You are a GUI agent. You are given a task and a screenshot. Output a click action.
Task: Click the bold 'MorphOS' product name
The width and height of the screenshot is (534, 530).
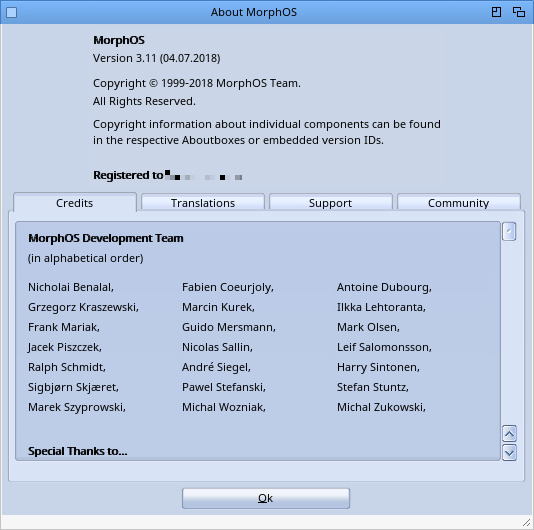119,40
